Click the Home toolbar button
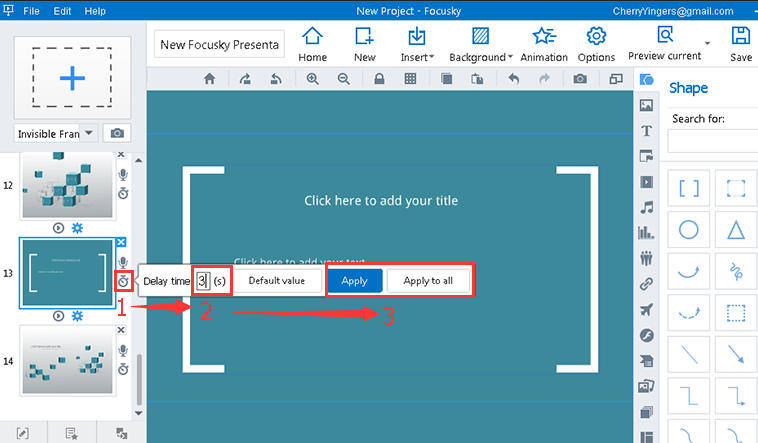 tap(312, 44)
